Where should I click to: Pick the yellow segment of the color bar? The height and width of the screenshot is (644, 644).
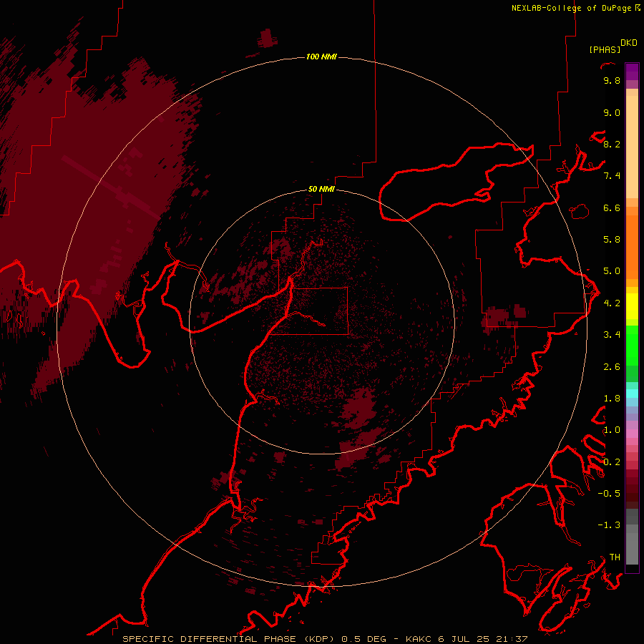(632, 306)
